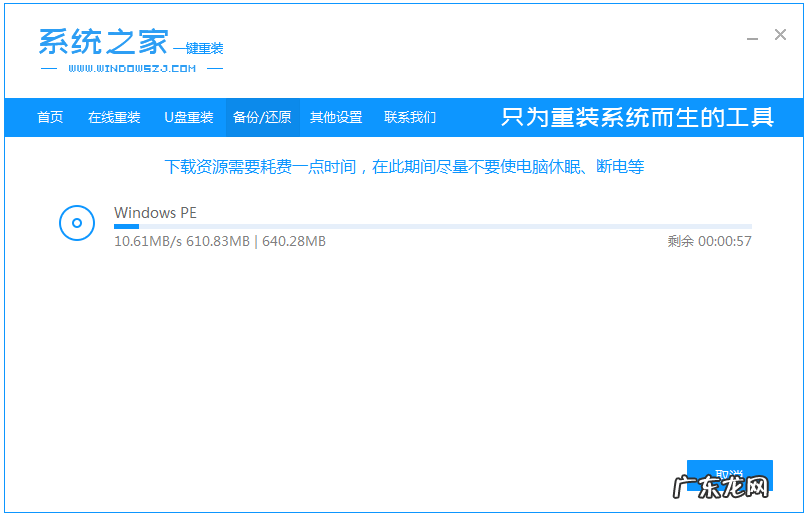Open the 联系我们 tab
This screenshot has height=516, width=807.
[410, 117]
